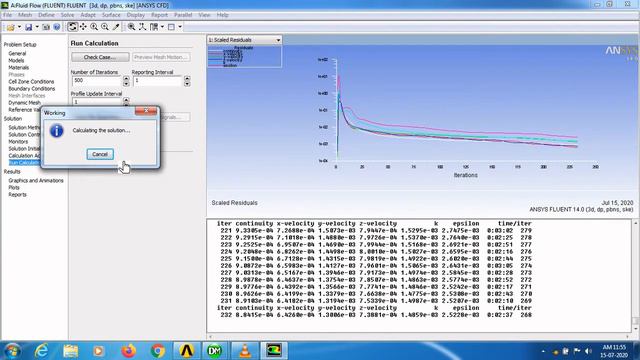Select Reports under Results
The height and width of the screenshot is (360, 640).
(x=17, y=195)
